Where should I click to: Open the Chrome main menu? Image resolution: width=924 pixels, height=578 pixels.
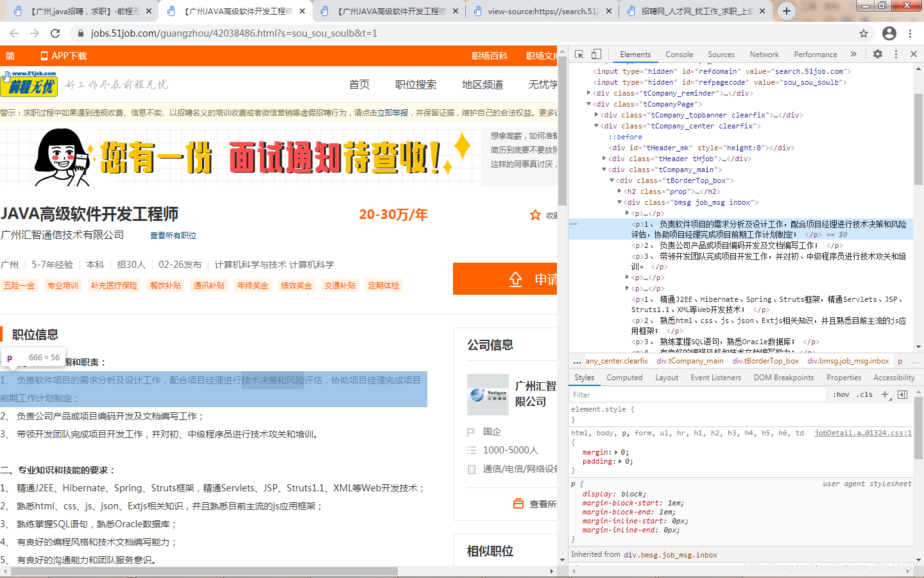911,33
